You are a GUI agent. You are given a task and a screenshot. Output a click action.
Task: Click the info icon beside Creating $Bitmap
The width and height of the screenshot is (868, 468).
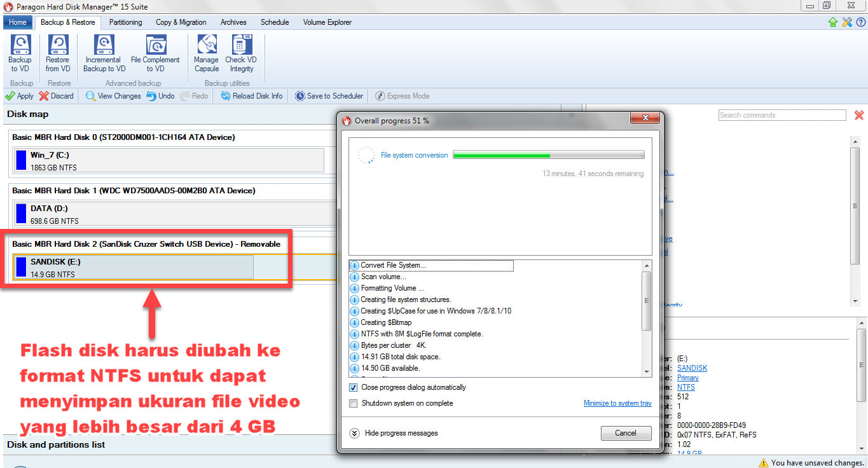coord(355,322)
